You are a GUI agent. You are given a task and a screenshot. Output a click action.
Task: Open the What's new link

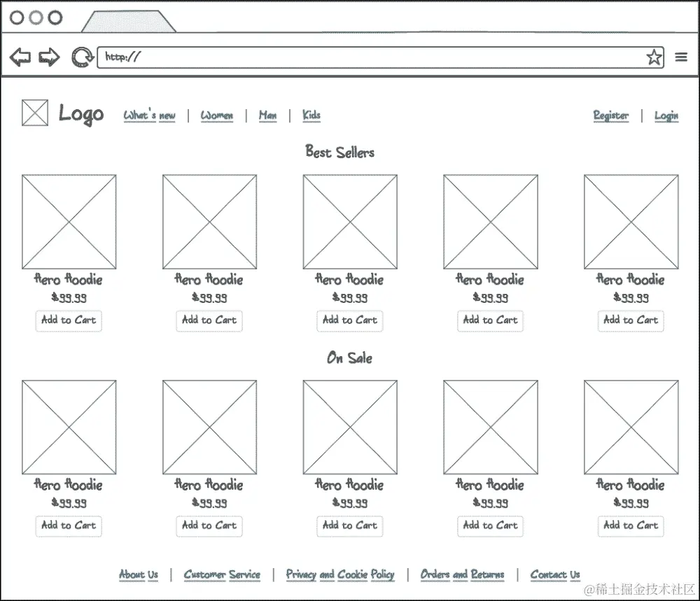(149, 115)
